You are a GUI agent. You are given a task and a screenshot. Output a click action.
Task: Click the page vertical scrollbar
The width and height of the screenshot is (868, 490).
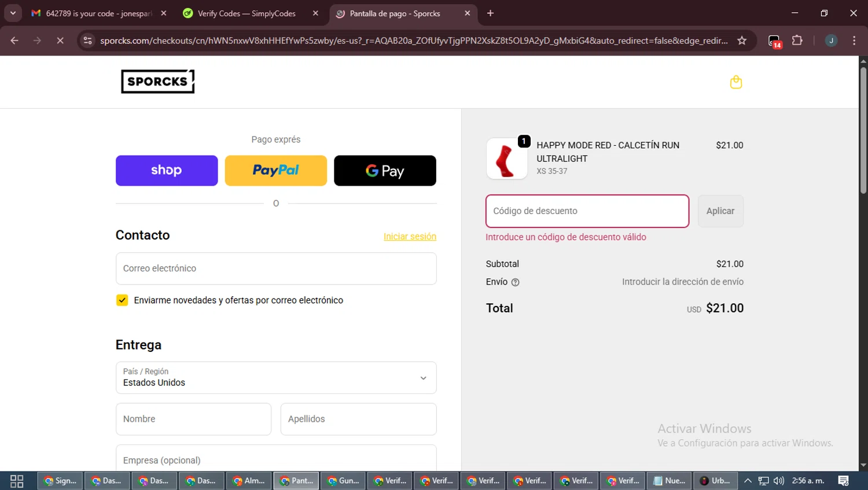click(863, 131)
